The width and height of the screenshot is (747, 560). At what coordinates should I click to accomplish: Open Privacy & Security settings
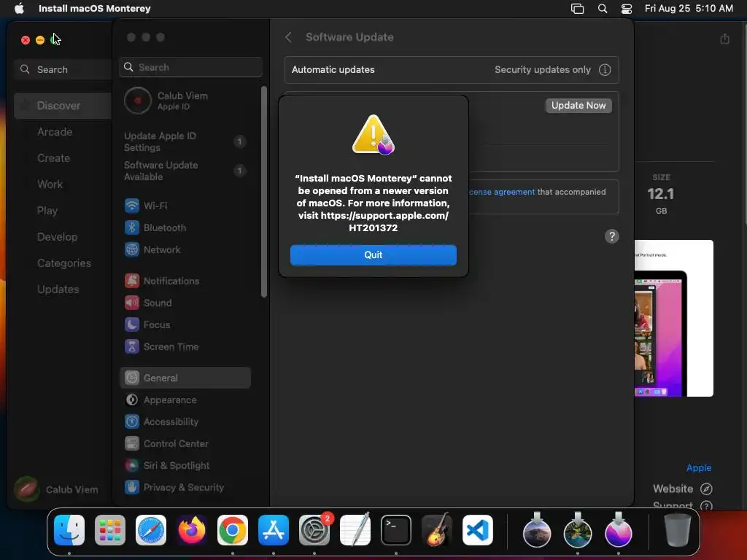tap(185, 488)
